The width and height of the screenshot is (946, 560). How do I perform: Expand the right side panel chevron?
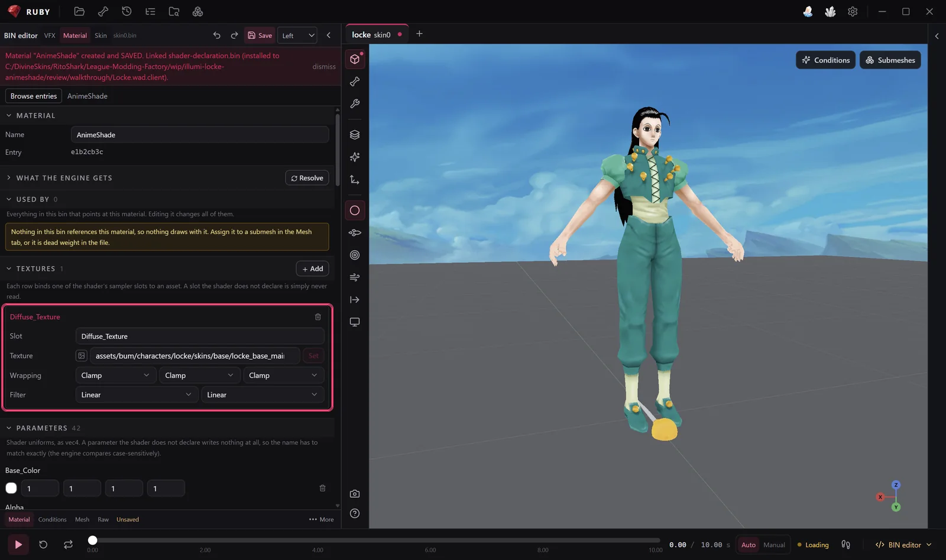point(937,36)
